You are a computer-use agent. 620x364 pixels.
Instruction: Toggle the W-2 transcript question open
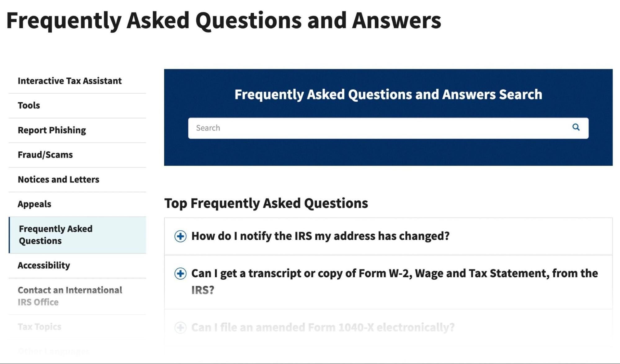[180, 273]
